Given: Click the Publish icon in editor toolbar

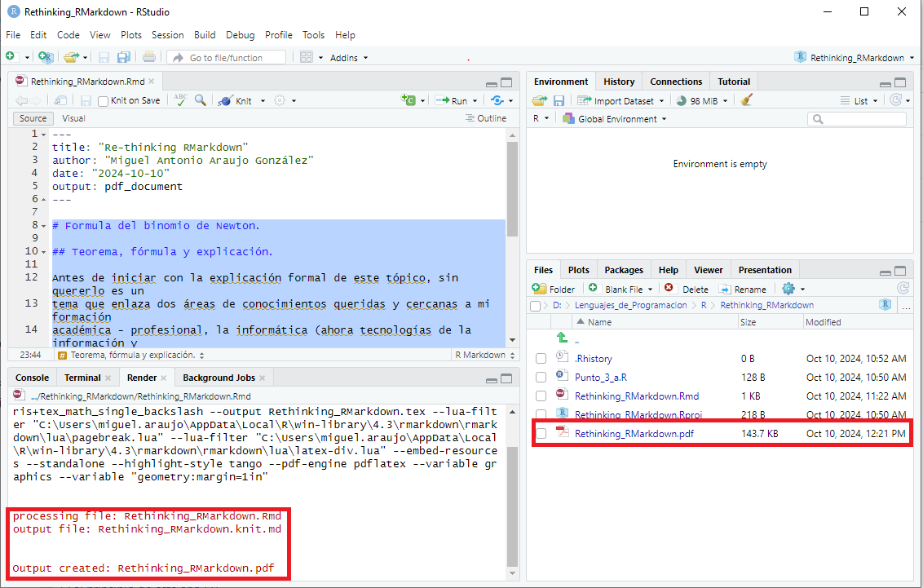Looking at the screenshot, I should (497, 100).
